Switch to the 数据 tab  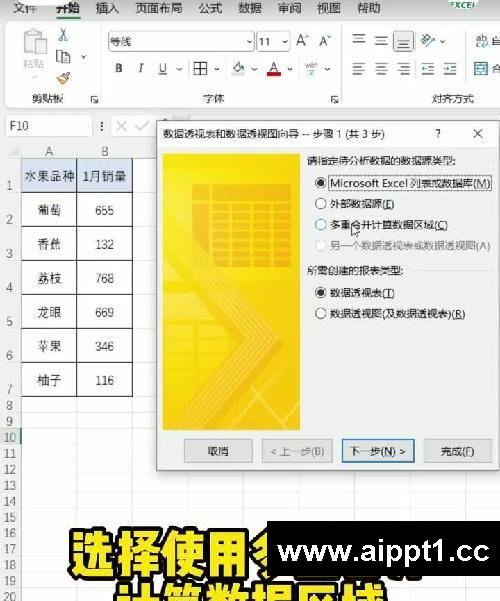point(250,8)
